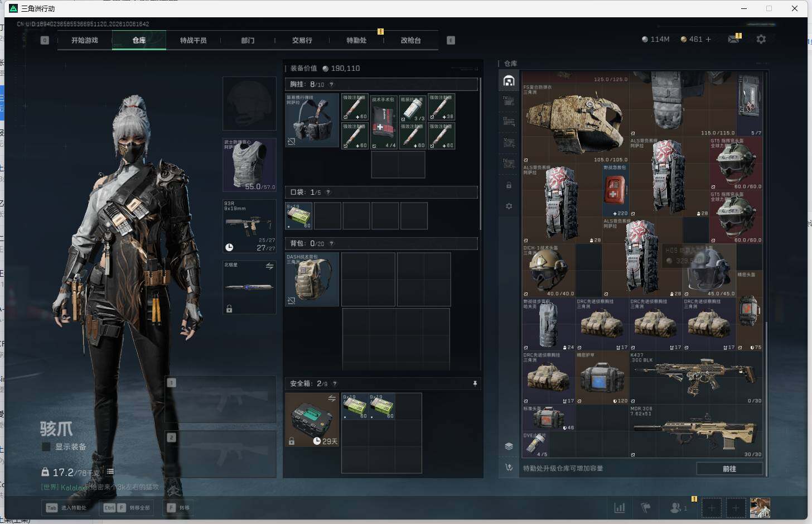Select the MDR.308 rifle in warehouse
Viewport: 812px width, 524px height.
696,431
